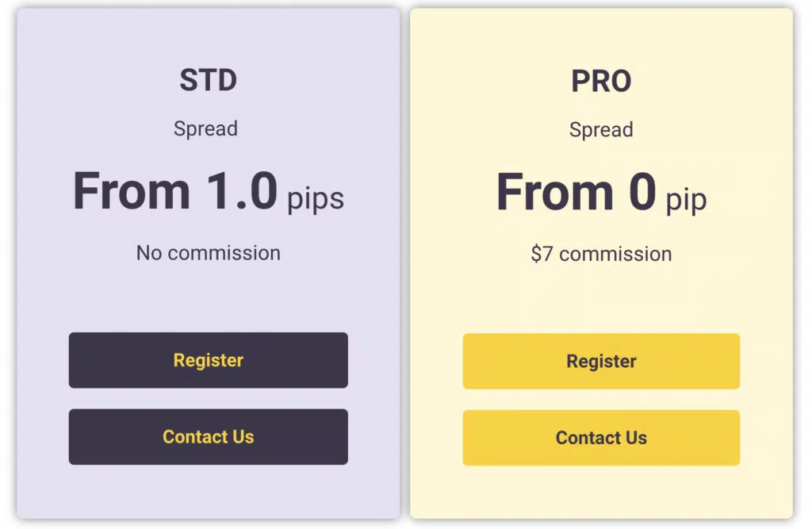Click the Spread label under STD
Viewport: 812px width, 529px height.
[205, 128]
